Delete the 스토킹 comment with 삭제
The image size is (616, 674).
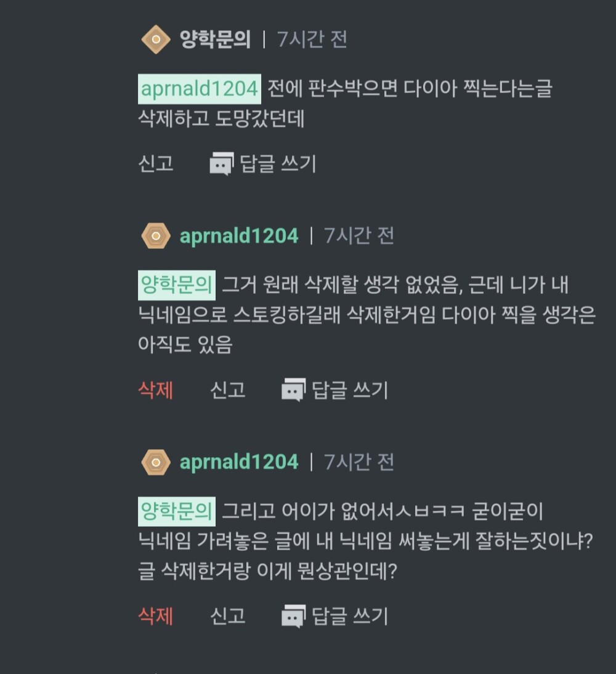click(156, 390)
